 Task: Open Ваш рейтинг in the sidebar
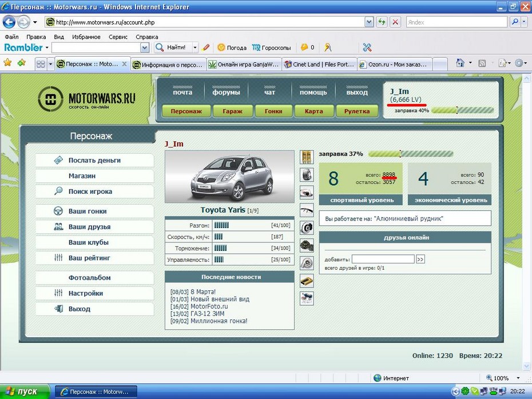coord(94,258)
